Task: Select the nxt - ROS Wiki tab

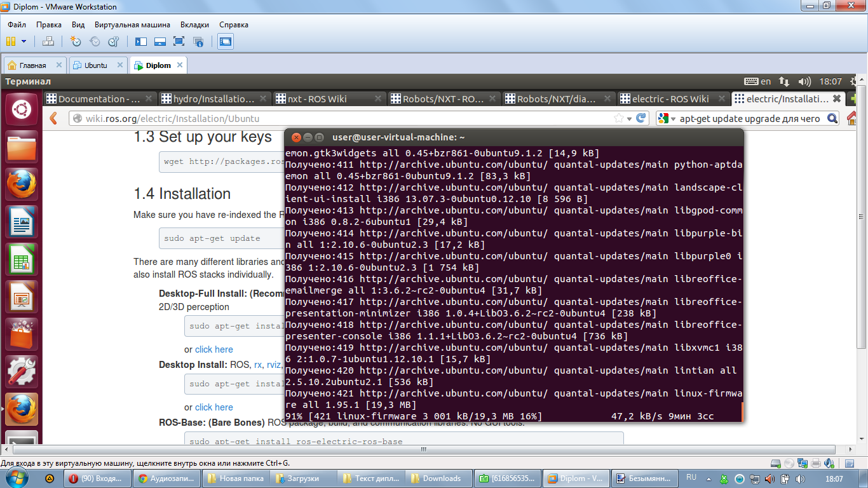Action: pyautogui.click(x=329, y=98)
